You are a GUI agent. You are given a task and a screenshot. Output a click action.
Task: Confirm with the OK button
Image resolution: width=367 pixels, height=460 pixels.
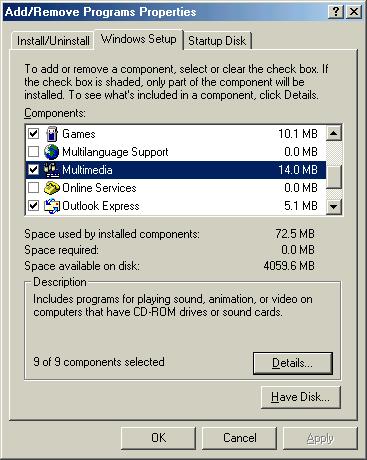158,438
